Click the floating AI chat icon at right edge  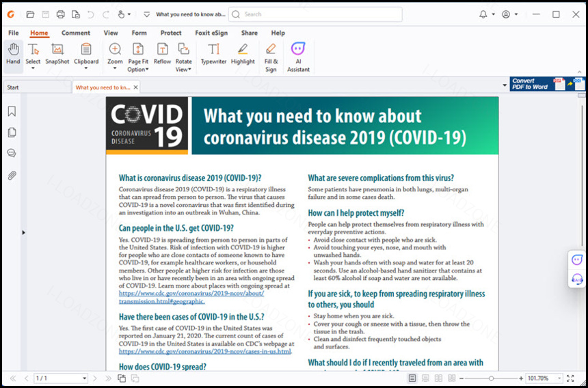(577, 260)
